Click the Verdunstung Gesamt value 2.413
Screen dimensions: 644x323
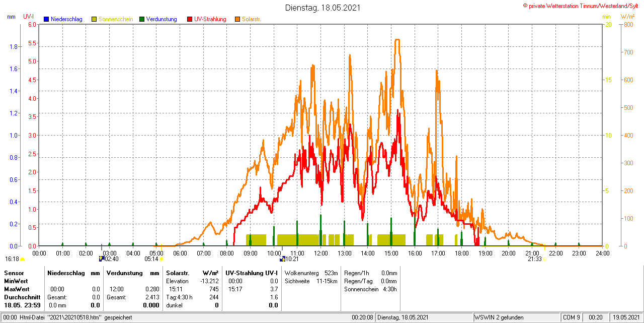[152, 297]
